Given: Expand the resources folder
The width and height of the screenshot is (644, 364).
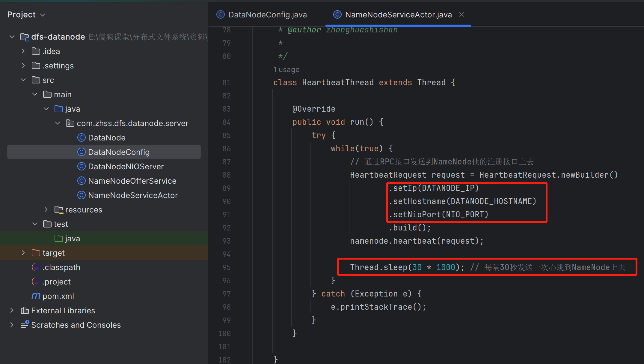Looking at the screenshot, I should pyautogui.click(x=46, y=210).
